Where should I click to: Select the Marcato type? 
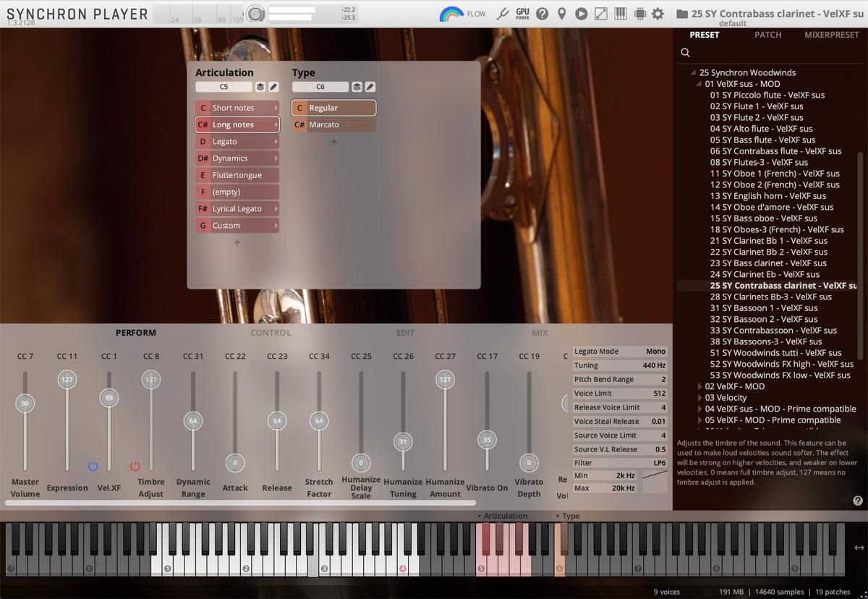tap(333, 124)
